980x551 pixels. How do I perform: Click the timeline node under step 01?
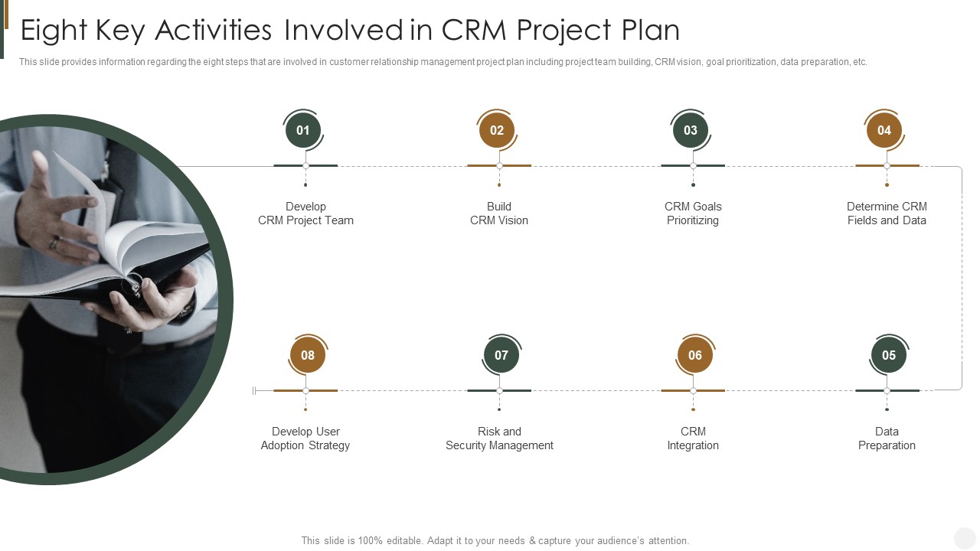(x=305, y=165)
